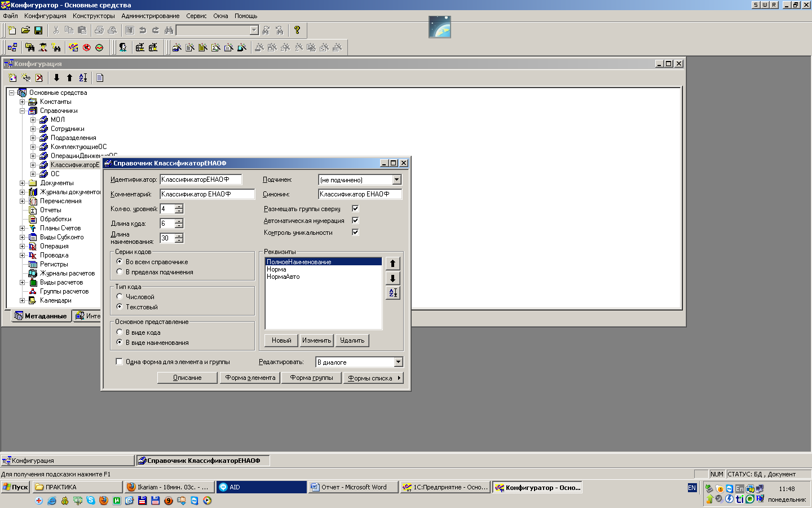
Task: Click the Copy toolbar icon
Action: [69, 30]
